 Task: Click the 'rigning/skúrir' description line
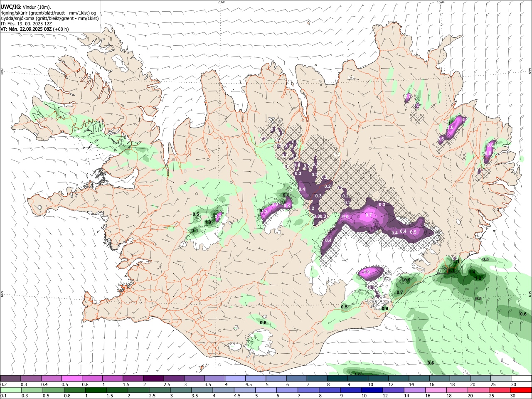(x=48, y=13)
